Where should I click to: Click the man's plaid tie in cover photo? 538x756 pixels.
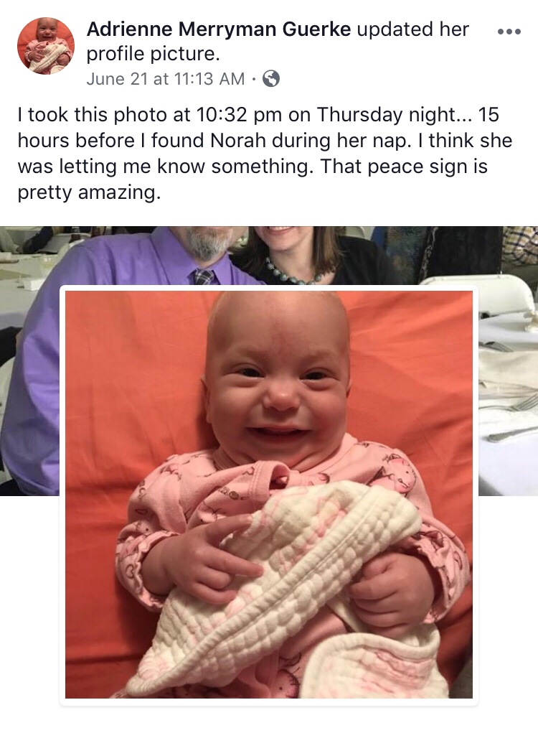(x=204, y=276)
